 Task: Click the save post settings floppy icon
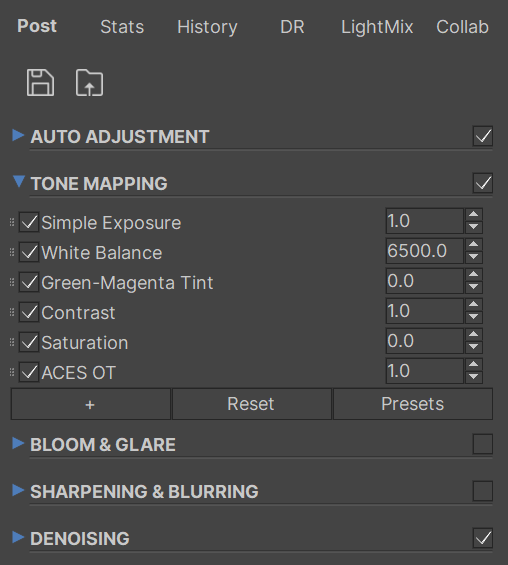(x=40, y=83)
